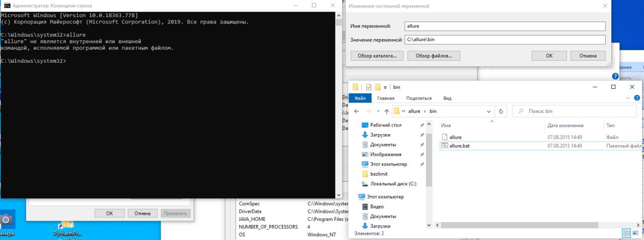Click the Рабочий стол desktop icon in tree

[x=365, y=125]
